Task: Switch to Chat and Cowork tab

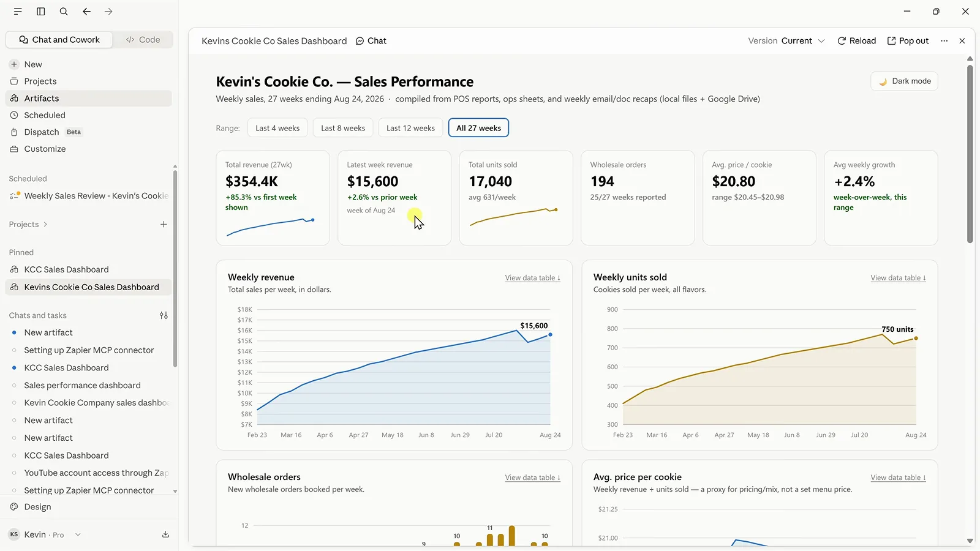Action: pos(59,40)
